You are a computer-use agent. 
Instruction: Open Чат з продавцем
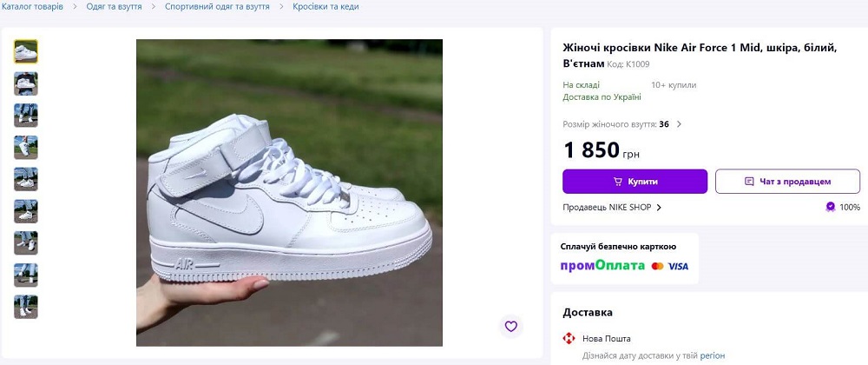[x=787, y=182]
